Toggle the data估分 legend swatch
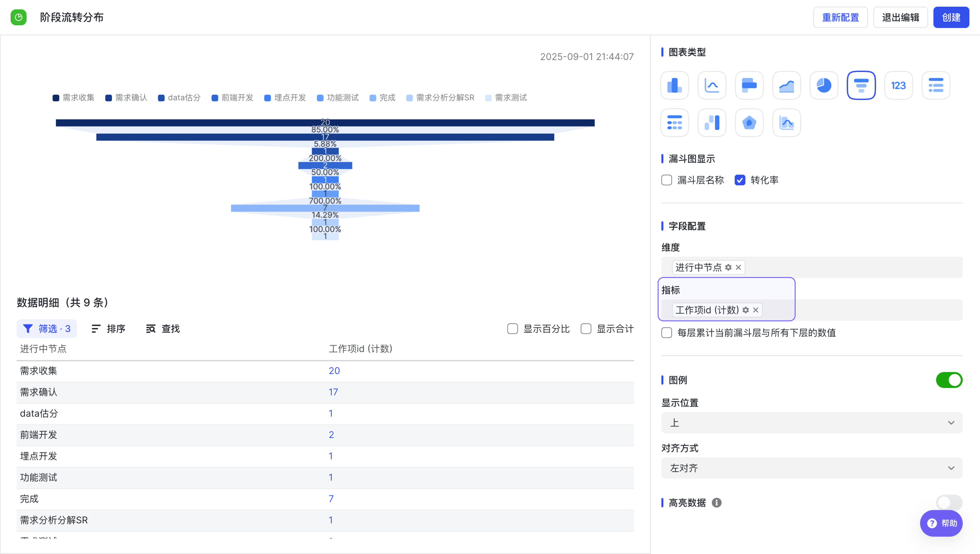The width and height of the screenshot is (980, 554). 161,98
